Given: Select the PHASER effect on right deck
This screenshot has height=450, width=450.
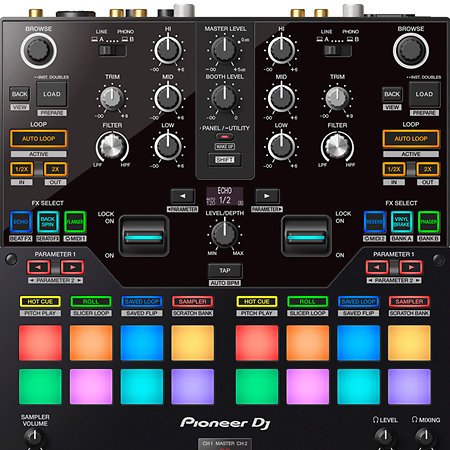Looking at the screenshot, I should pos(429,222).
